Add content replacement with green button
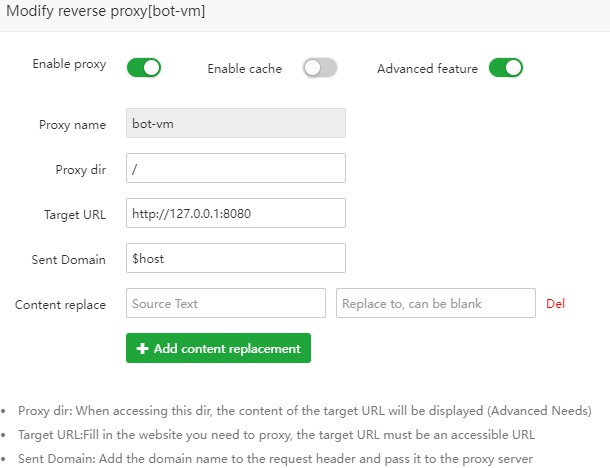This screenshot has width=610, height=468. point(218,348)
